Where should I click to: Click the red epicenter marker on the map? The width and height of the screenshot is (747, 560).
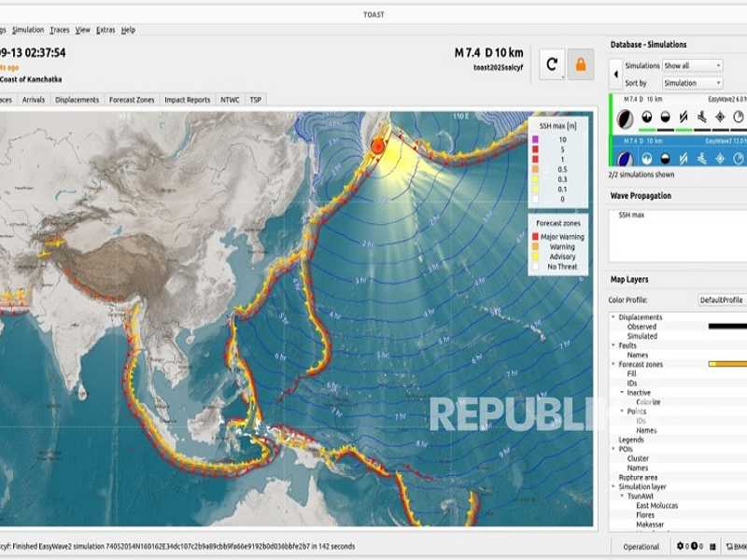tap(377, 146)
